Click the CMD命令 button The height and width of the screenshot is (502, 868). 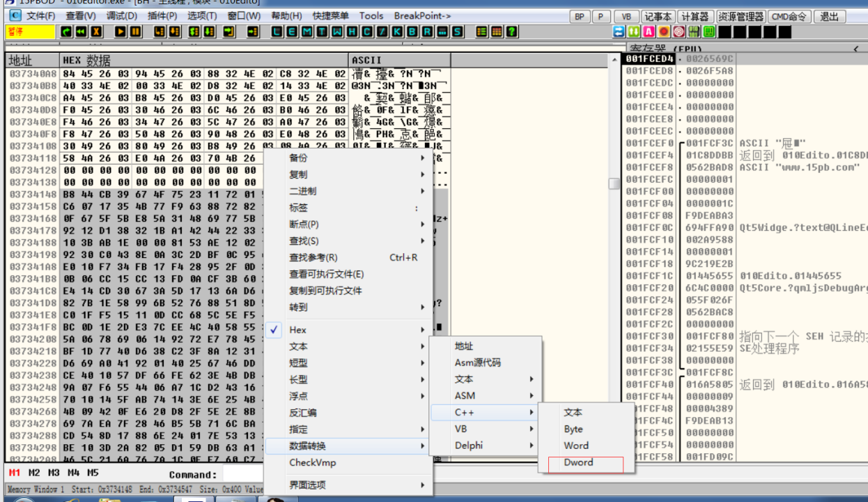pos(789,16)
